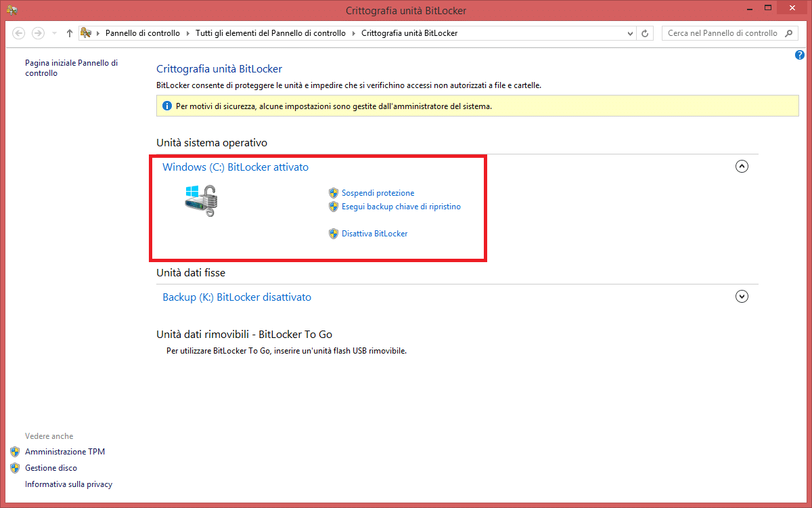812x508 pixels.
Task: Click the Back navigation arrow
Action: tap(19, 33)
